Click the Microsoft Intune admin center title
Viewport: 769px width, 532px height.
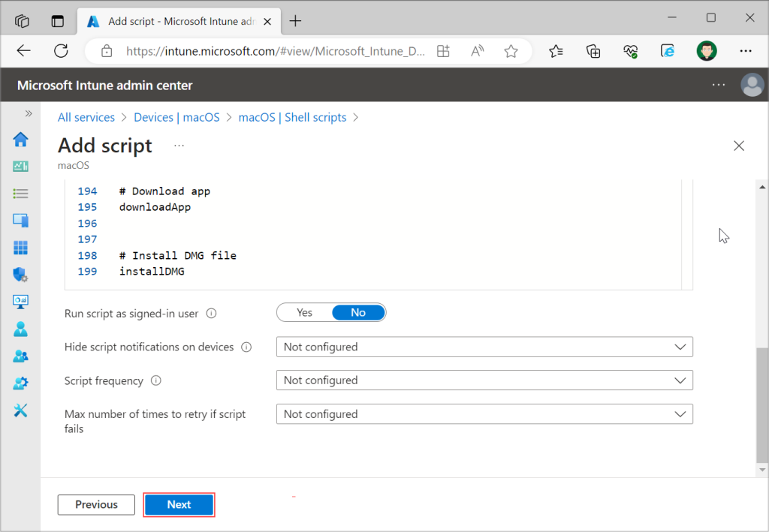(105, 86)
